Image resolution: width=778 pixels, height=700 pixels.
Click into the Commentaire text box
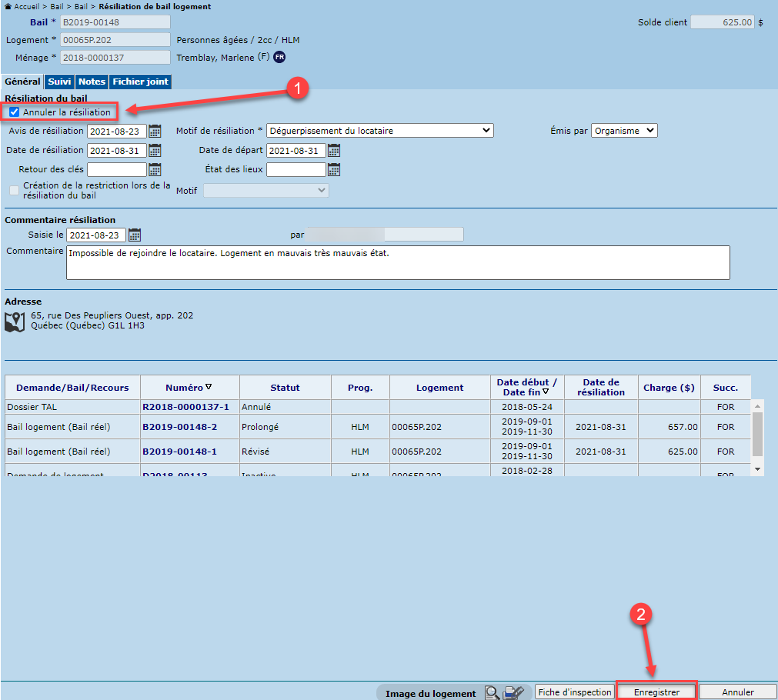[x=397, y=262]
